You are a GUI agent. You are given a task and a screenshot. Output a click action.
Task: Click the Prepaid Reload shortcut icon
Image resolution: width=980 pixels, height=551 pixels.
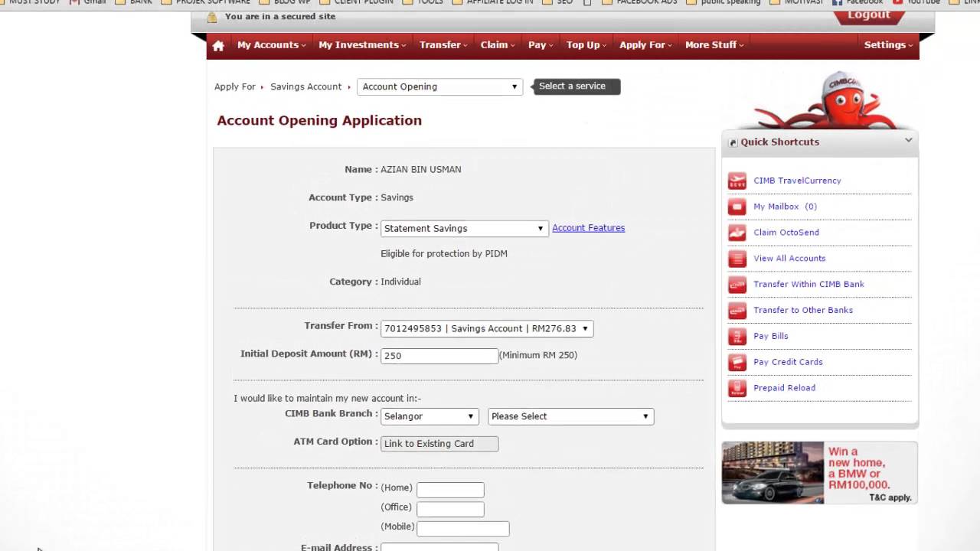[737, 388]
